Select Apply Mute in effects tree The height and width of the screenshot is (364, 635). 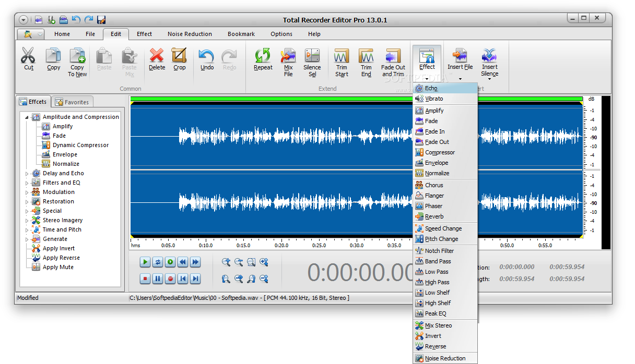[58, 268]
